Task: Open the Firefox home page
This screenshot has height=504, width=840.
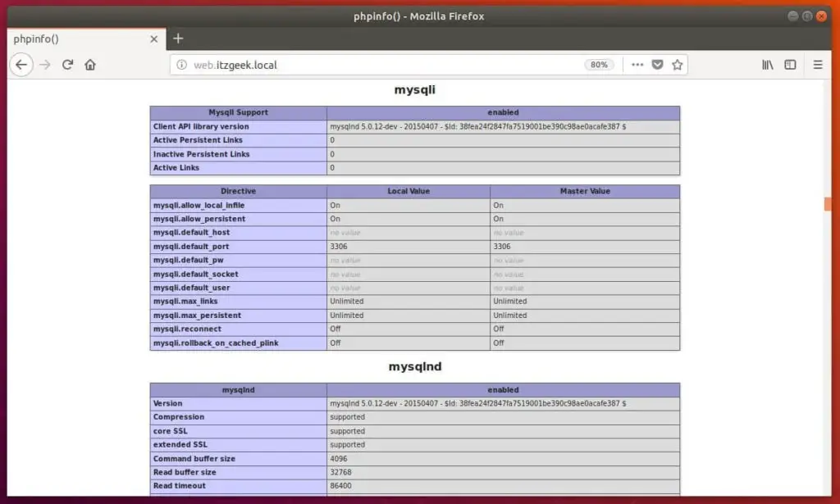Action: click(x=90, y=65)
